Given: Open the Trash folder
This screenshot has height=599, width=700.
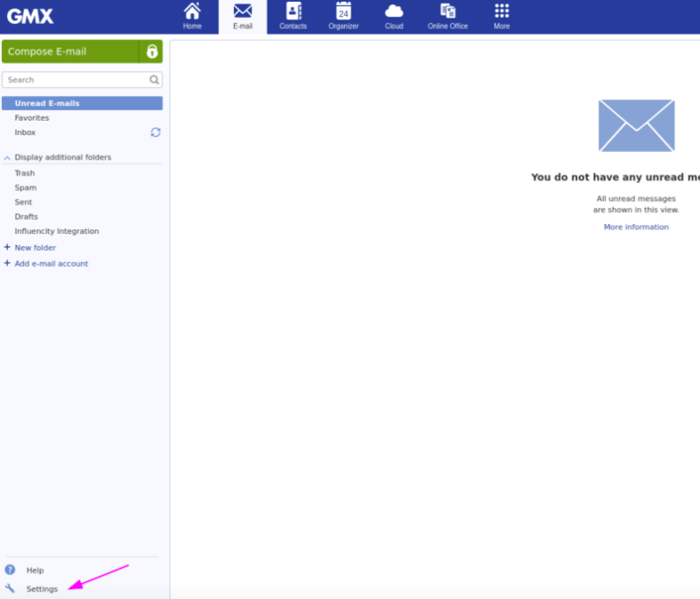Looking at the screenshot, I should pyautogui.click(x=25, y=173).
